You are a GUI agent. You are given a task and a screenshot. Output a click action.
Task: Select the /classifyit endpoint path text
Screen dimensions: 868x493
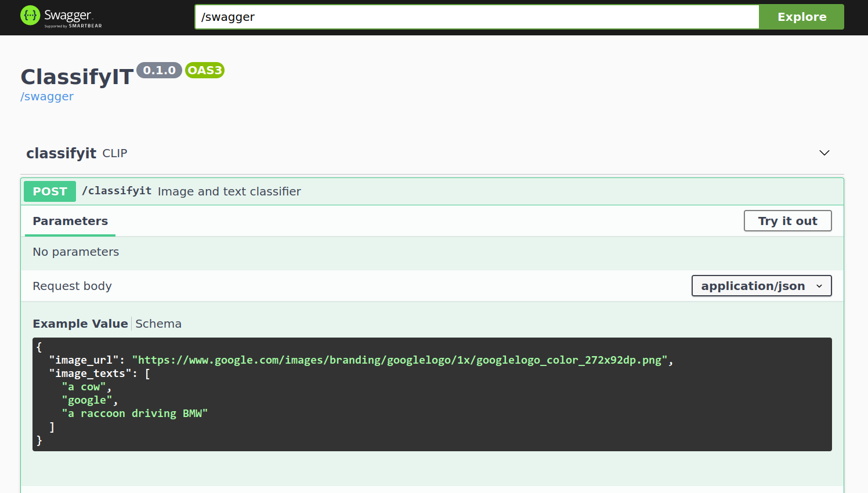[116, 190]
